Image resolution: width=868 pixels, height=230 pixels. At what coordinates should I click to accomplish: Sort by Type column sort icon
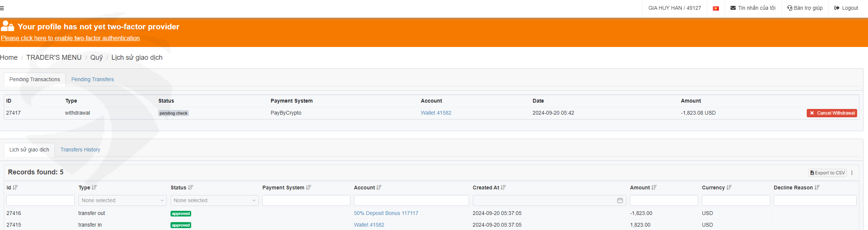94,188
